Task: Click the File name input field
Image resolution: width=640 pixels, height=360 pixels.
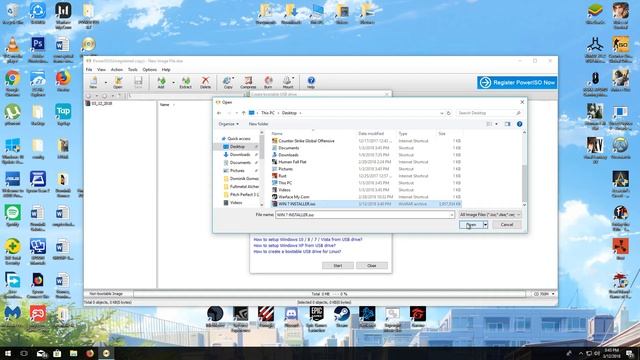Action: pos(362,215)
